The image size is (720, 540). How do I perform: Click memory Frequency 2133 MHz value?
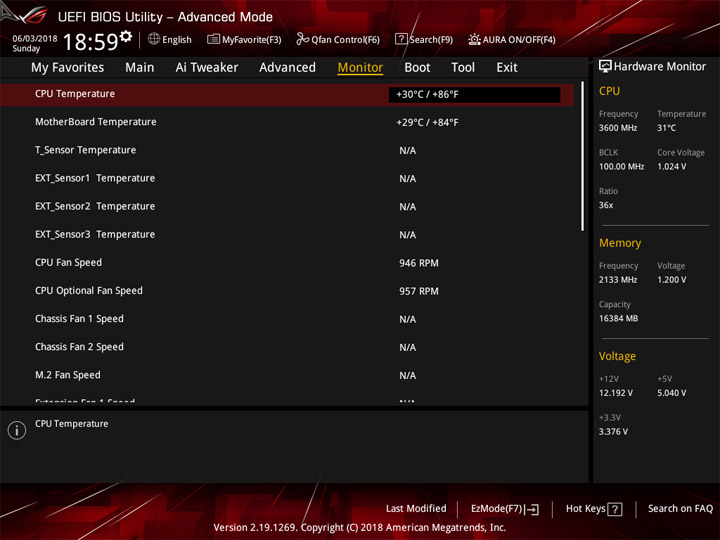click(618, 280)
